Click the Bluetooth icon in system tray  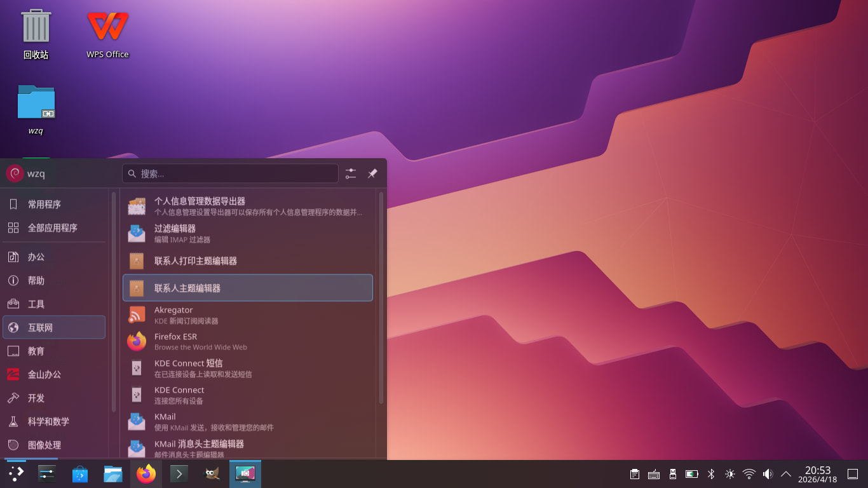(711, 474)
